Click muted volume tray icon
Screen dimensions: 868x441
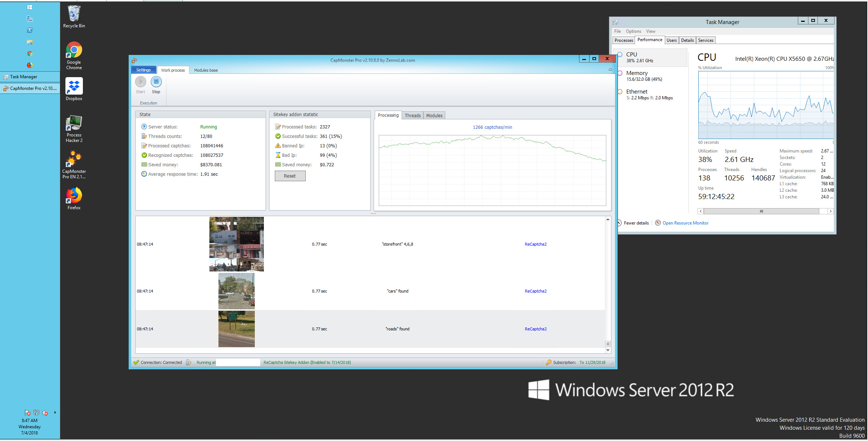[x=45, y=413]
